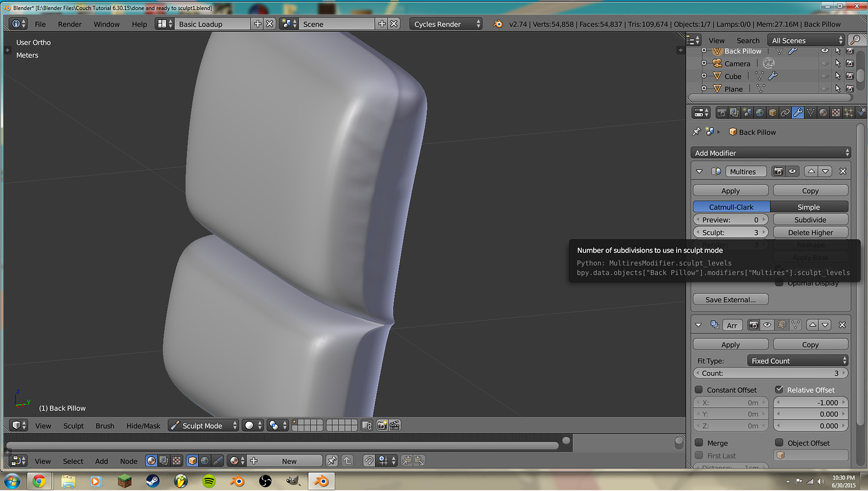Open the Fit Type Fixed Count dropdown

[798, 361]
